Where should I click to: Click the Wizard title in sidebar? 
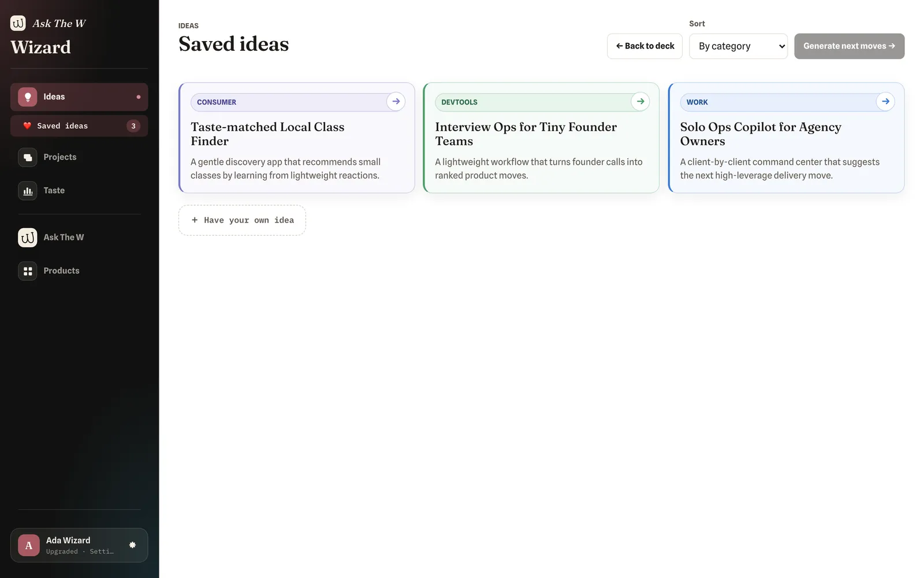point(40,47)
